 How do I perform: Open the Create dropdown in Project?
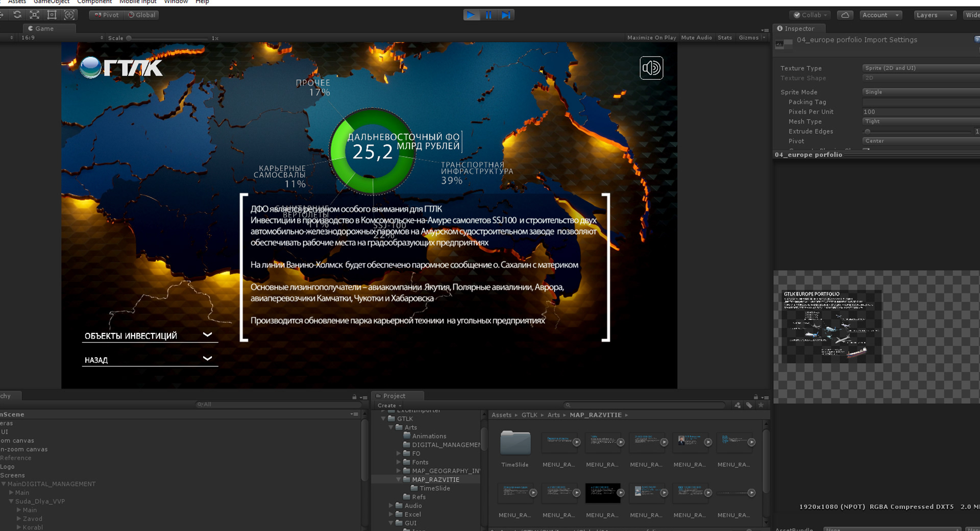[x=389, y=405]
